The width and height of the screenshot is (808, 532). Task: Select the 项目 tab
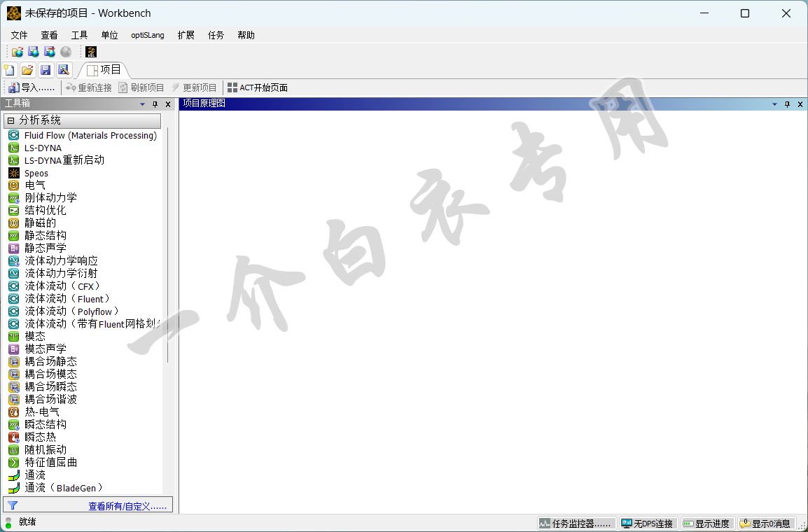pos(104,69)
